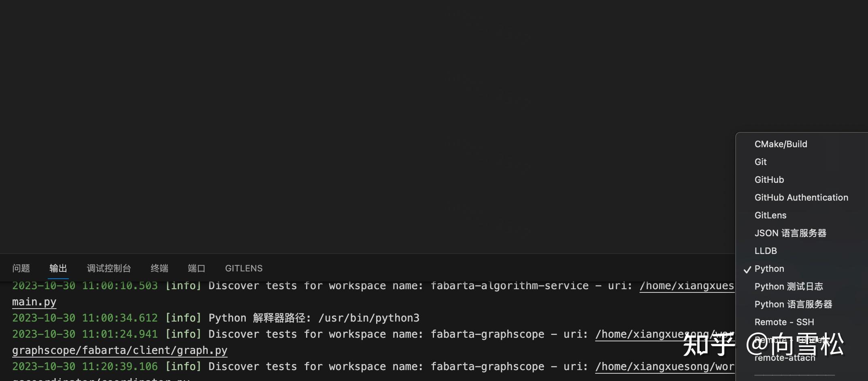The height and width of the screenshot is (381, 868).
Task: Select Remote - SSH output channel
Action: point(785,322)
